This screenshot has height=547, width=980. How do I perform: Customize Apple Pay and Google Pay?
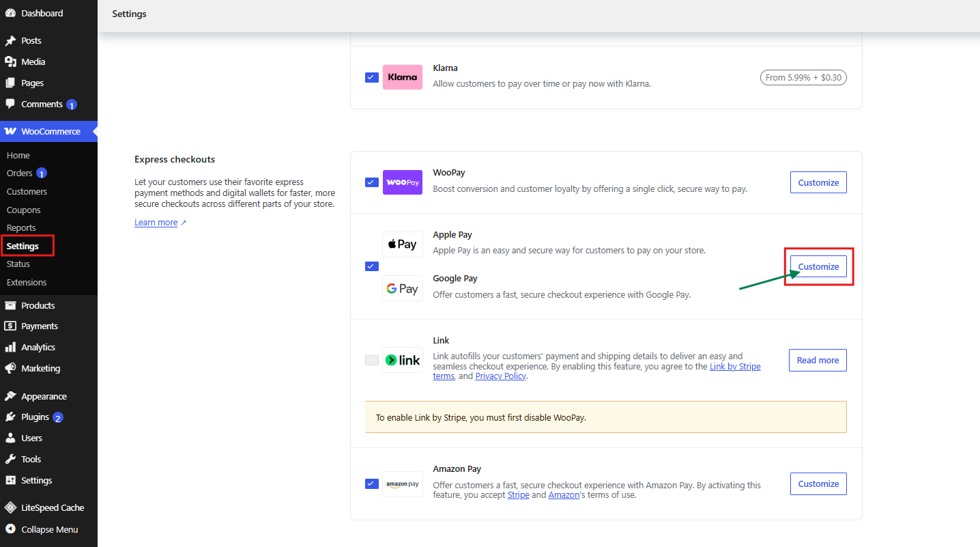pyautogui.click(x=818, y=266)
